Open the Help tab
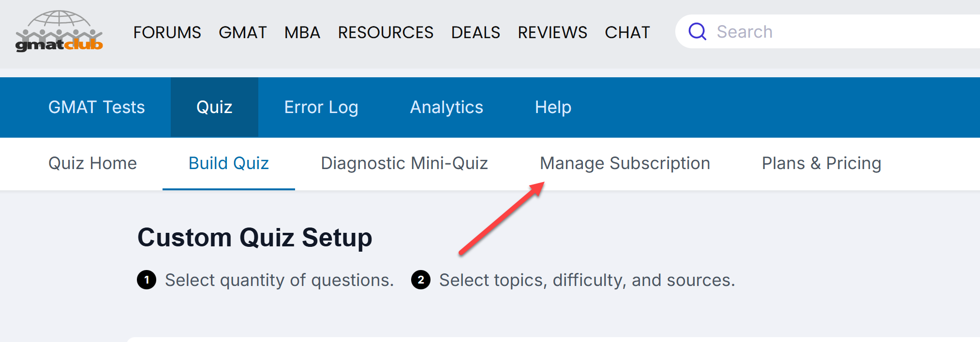980x342 pixels. click(553, 107)
